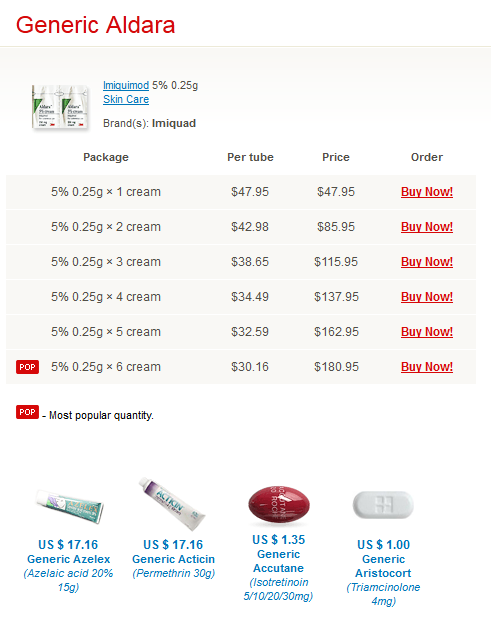Buy Now for 6 cream package
The image size is (491, 618).
tap(427, 367)
